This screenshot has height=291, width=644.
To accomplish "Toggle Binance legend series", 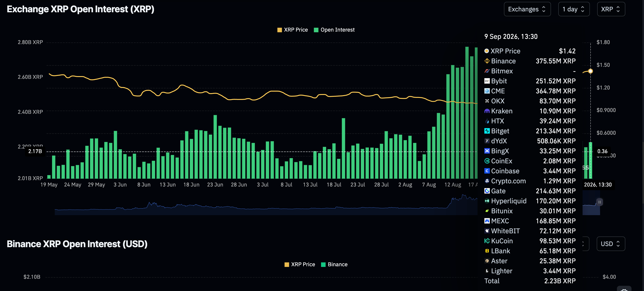I will 334,264.
